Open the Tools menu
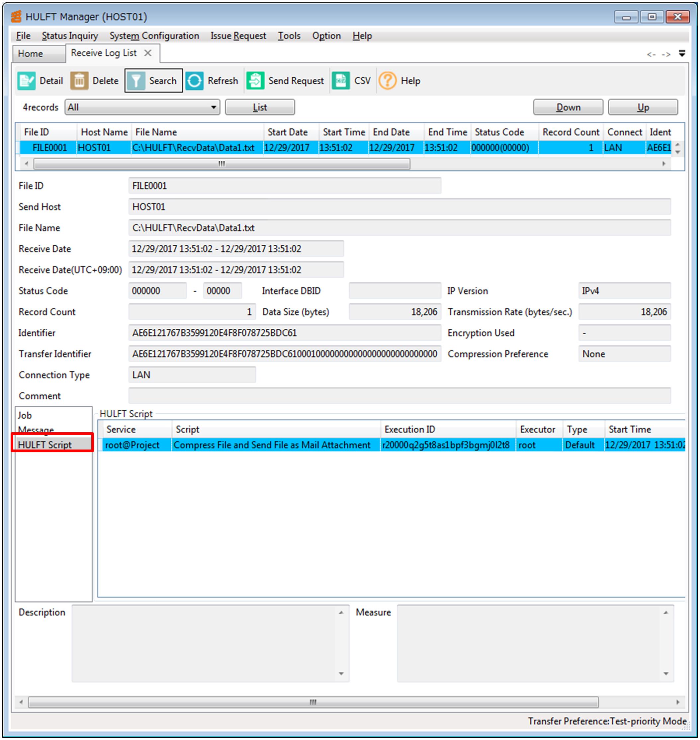This screenshot has width=700, height=740. 289,36
